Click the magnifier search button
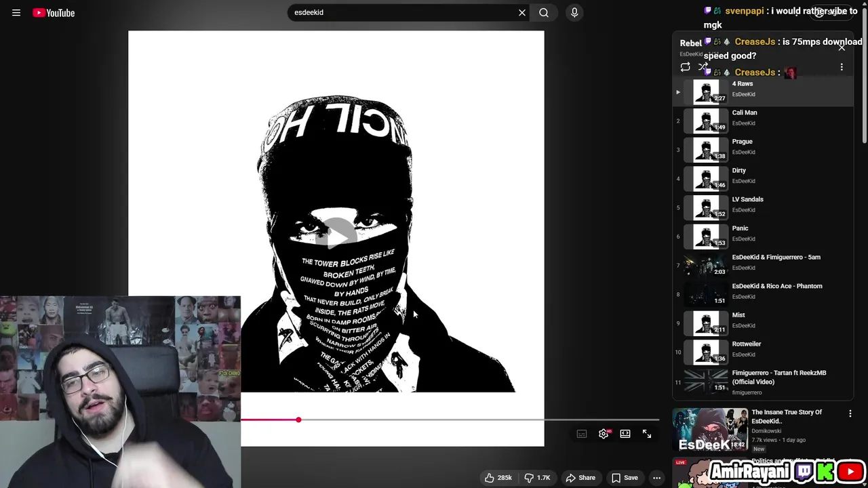Image resolution: width=868 pixels, height=488 pixels. point(544,12)
